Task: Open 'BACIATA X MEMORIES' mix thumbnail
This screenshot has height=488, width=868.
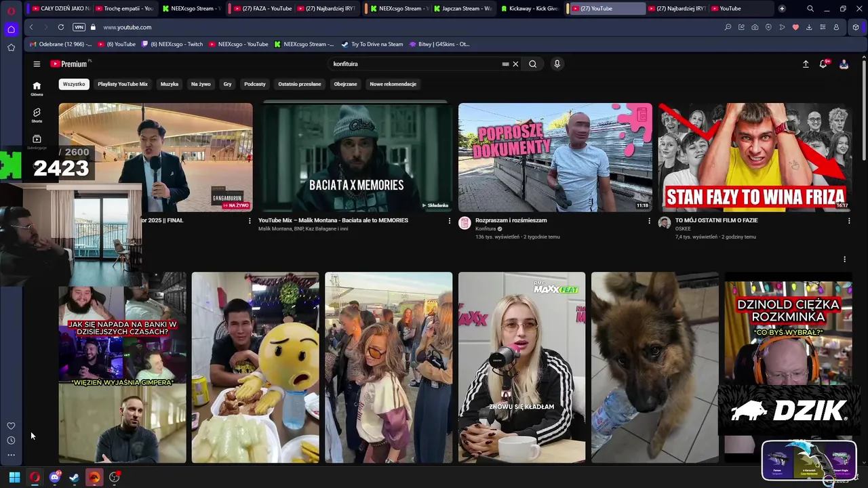Action: (355, 157)
